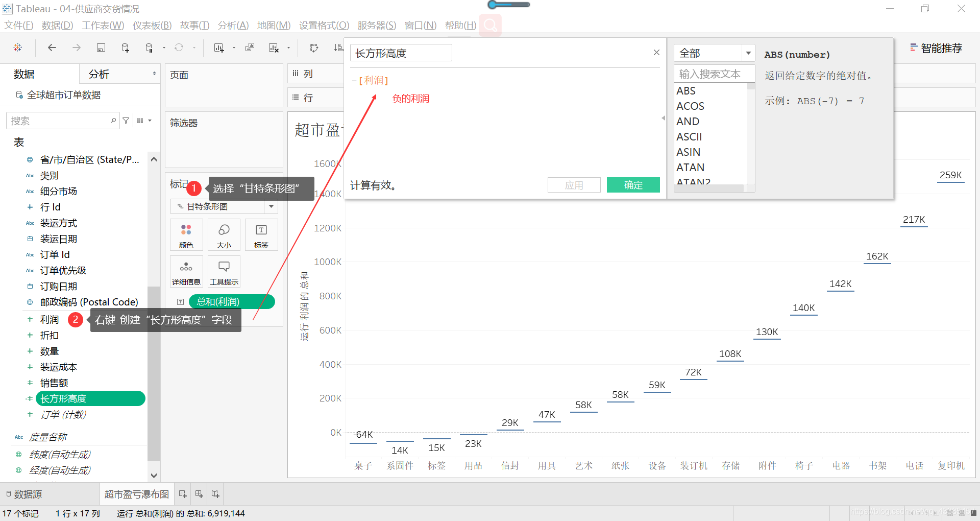Open the Color mark card

186,234
